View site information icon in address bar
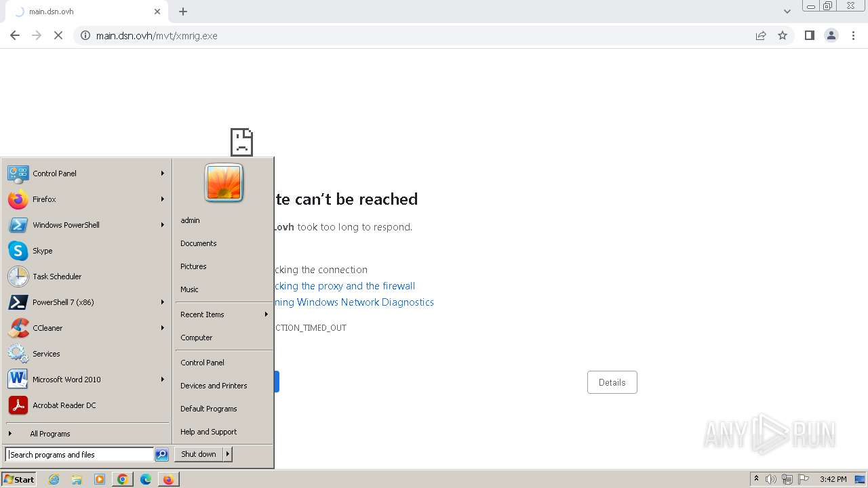 pyautogui.click(x=85, y=35)
